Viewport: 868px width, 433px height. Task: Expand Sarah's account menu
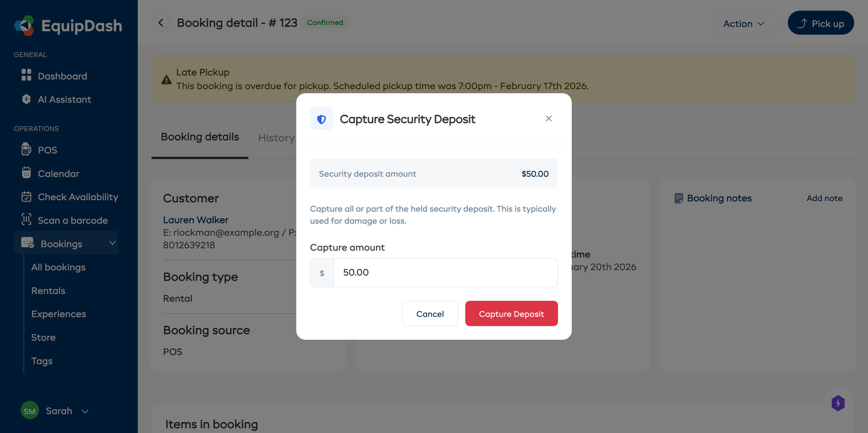pyautogui.click(x=85, y=411)
